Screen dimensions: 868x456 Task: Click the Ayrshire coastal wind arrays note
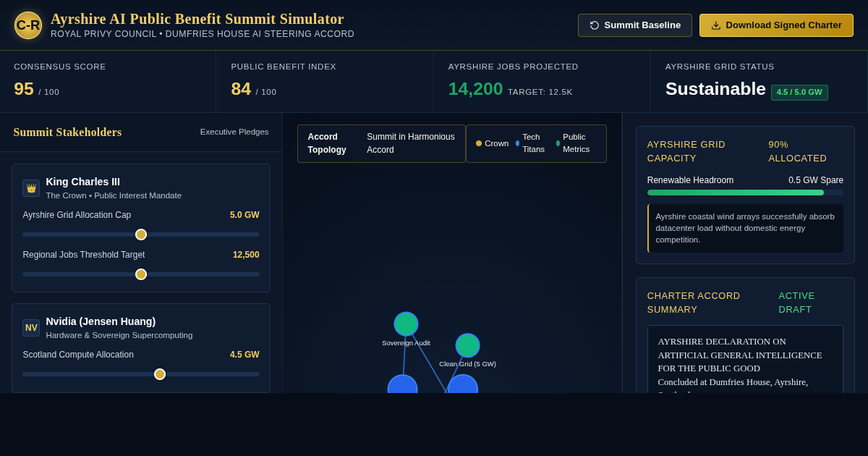point(746,228)
